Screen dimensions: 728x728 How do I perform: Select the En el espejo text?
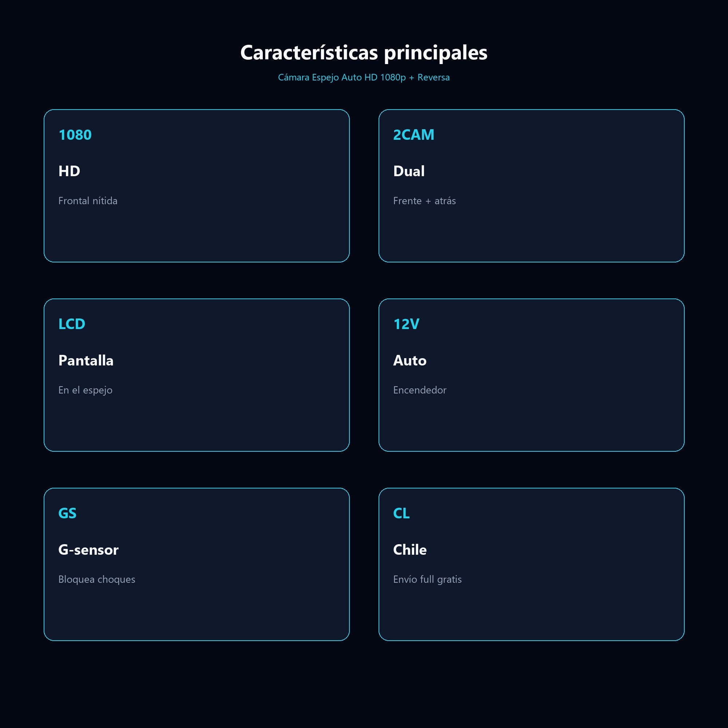(86, 390)
